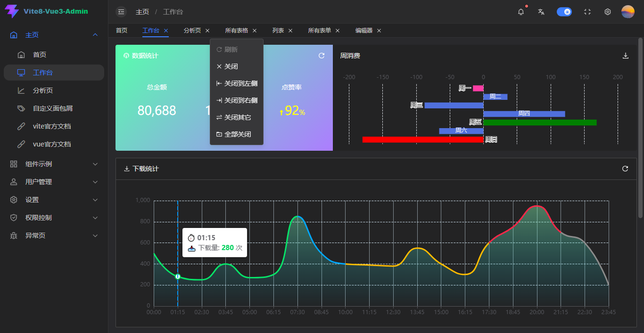This screenshot has height=333, width=644.
Task: Open 自定义面包屑 in the sidebar
Action: coord(54,108)
